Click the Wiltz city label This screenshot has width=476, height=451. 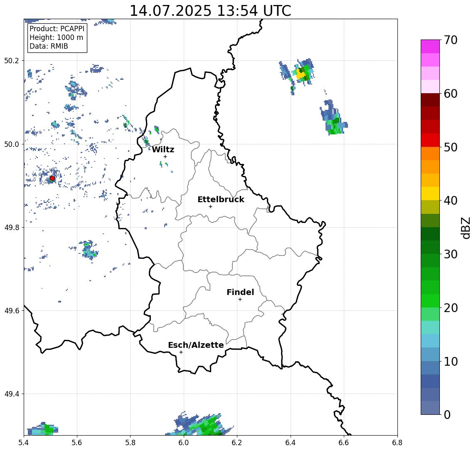pos(163,149)
